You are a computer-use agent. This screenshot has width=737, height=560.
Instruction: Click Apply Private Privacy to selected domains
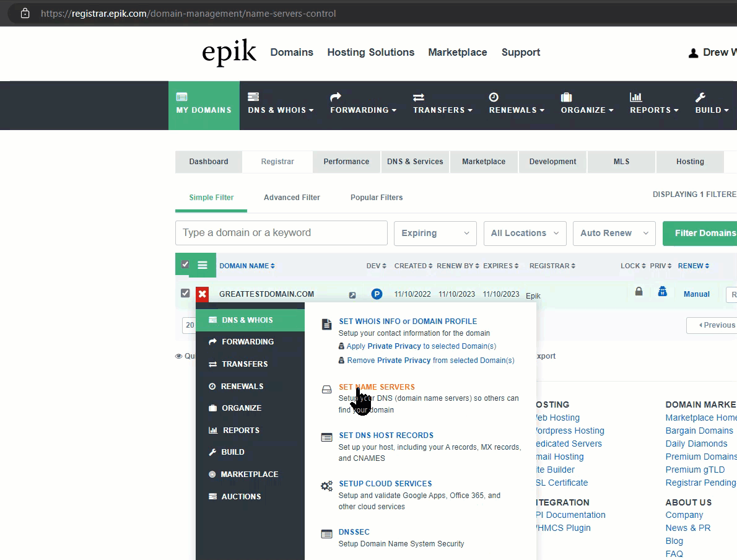[421, 346]
